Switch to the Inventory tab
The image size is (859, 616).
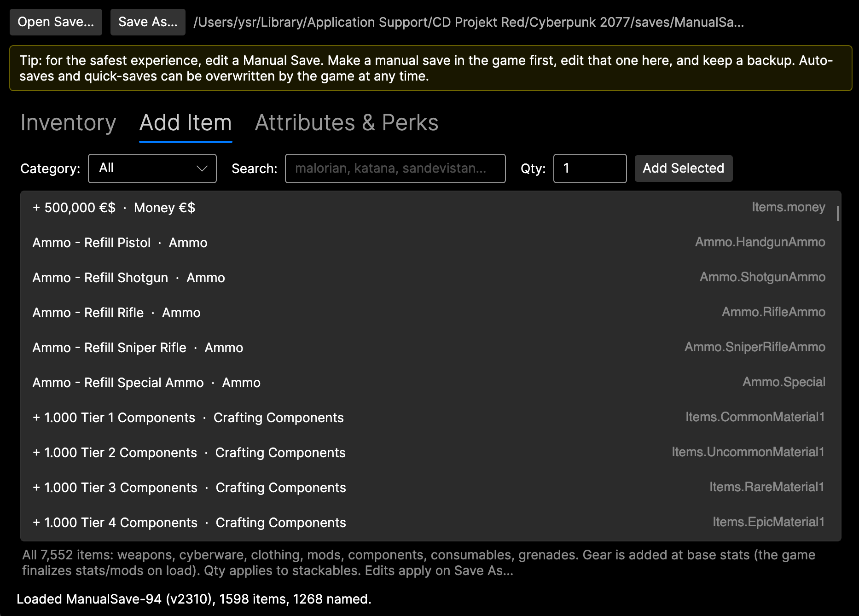[68, 123]
